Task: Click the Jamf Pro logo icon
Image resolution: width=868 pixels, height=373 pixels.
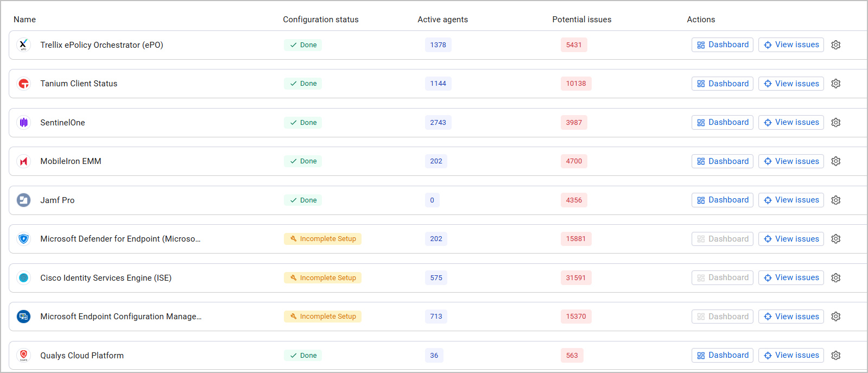Action: pyautogui.click(x=23, y=200)
